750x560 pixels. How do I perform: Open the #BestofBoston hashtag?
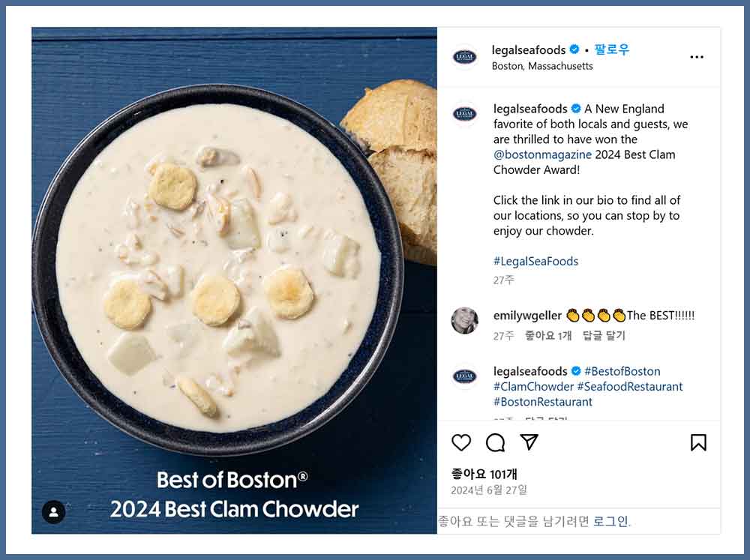point(622,371)
